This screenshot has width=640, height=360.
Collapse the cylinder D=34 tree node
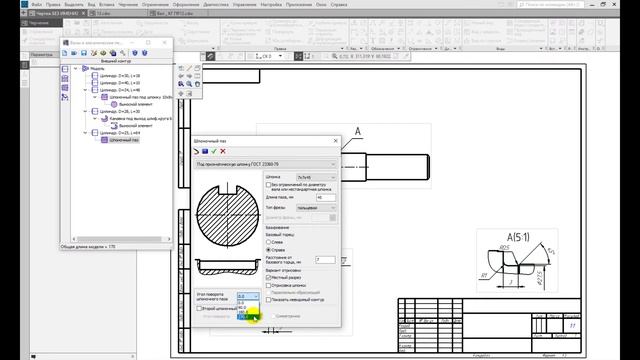click(x=85, y=90)
